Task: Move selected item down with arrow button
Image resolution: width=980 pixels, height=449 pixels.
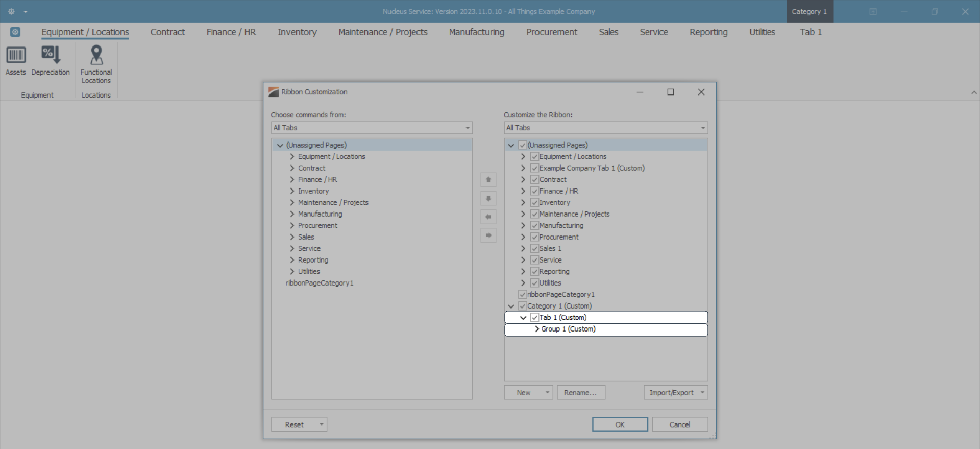Action: coord(488,198)
